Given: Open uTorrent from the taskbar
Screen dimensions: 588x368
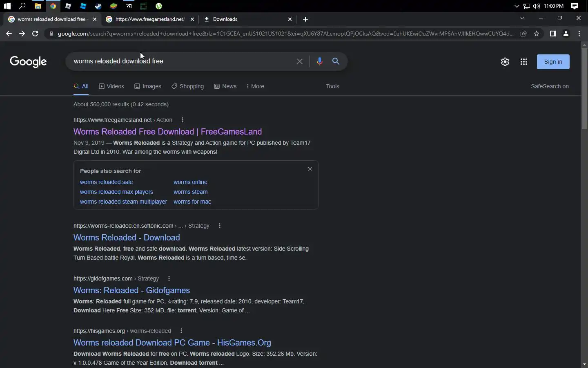Looking at the screenshot, I should point(159,6).
